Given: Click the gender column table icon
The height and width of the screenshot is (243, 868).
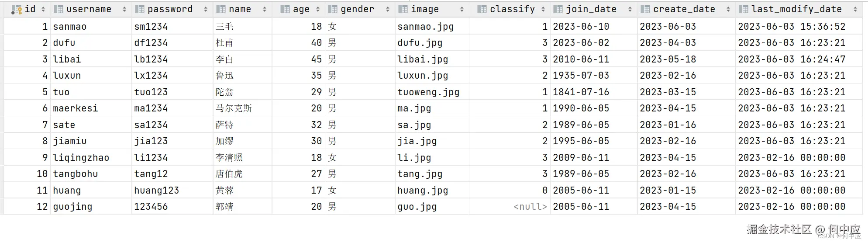Looking at the screenshot, I should [333, 9].
